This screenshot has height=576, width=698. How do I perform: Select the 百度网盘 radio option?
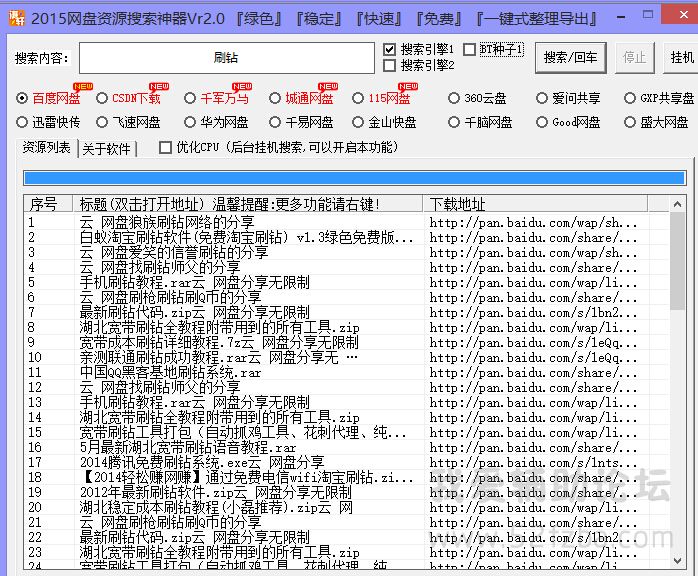point(23,98)
